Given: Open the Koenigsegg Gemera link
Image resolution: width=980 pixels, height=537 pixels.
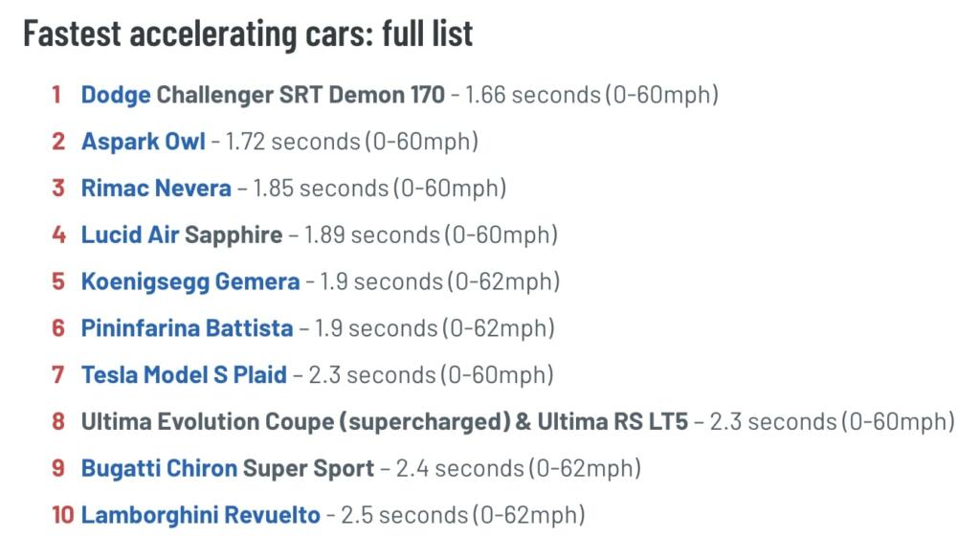Looking at the screenshot, I should [x=189, y=281].
